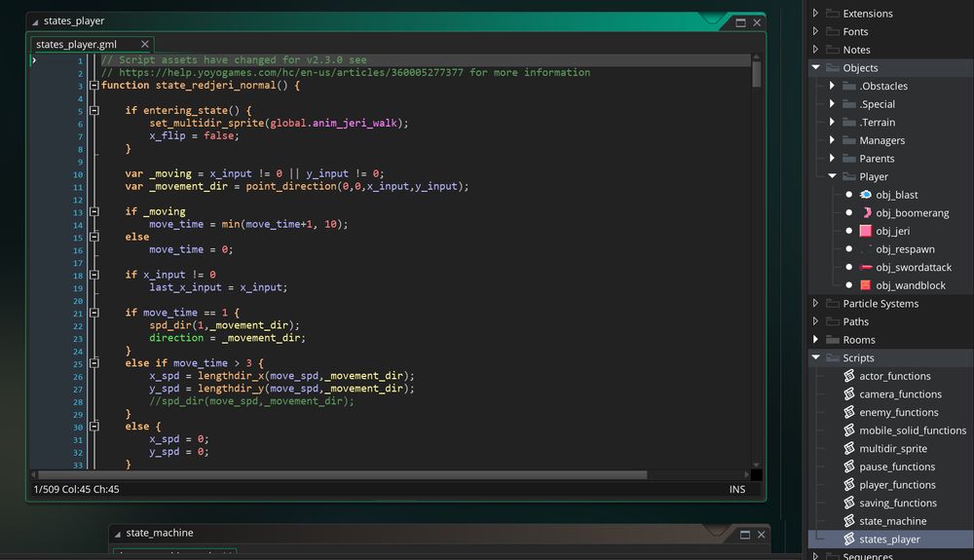The image size is (974, 560).
Task: Click the Fonts folder icon
Action: click(833, 31)
